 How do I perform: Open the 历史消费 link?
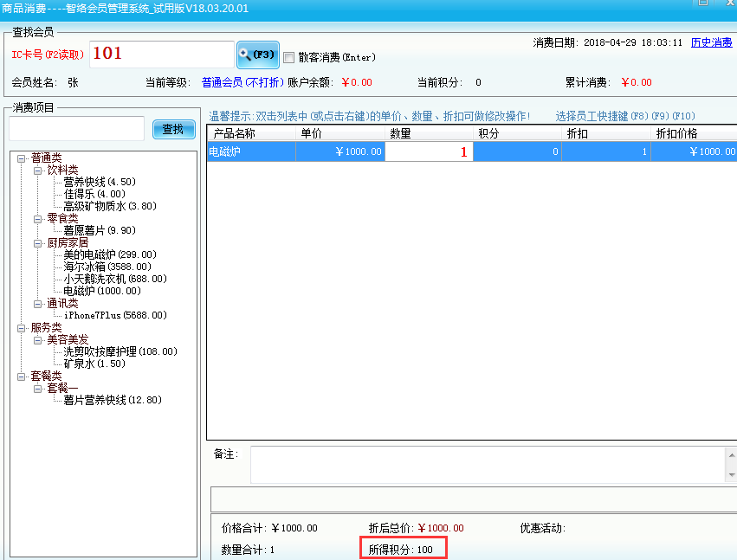(x=711, y=42)
